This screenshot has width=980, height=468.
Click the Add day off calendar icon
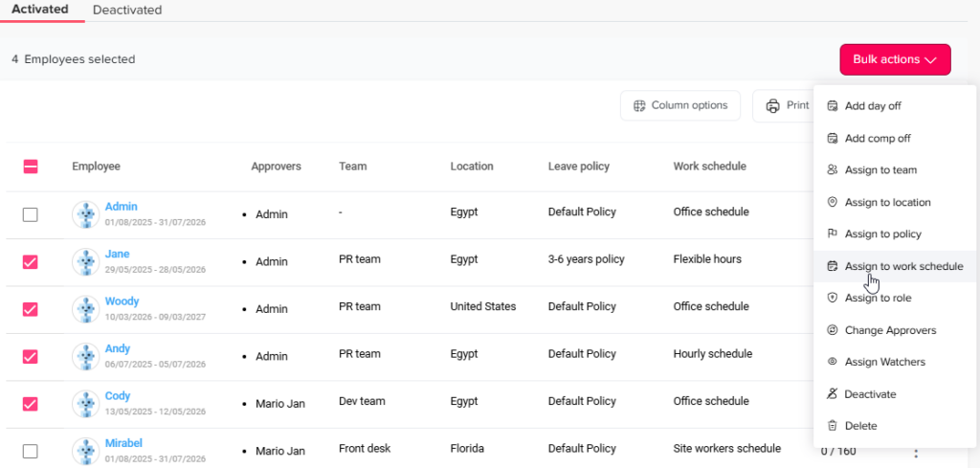click(832, 106)
